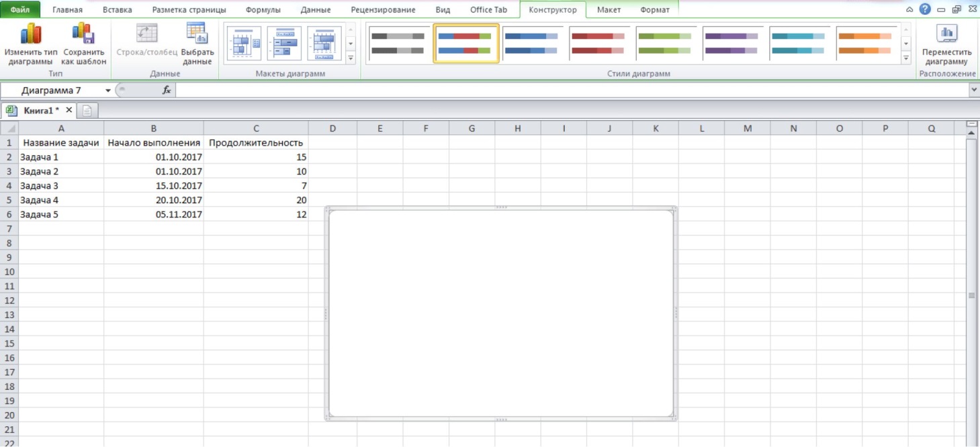Choose the purple chart style
This screenshot has height=447, width=980.
pos(732,44)
